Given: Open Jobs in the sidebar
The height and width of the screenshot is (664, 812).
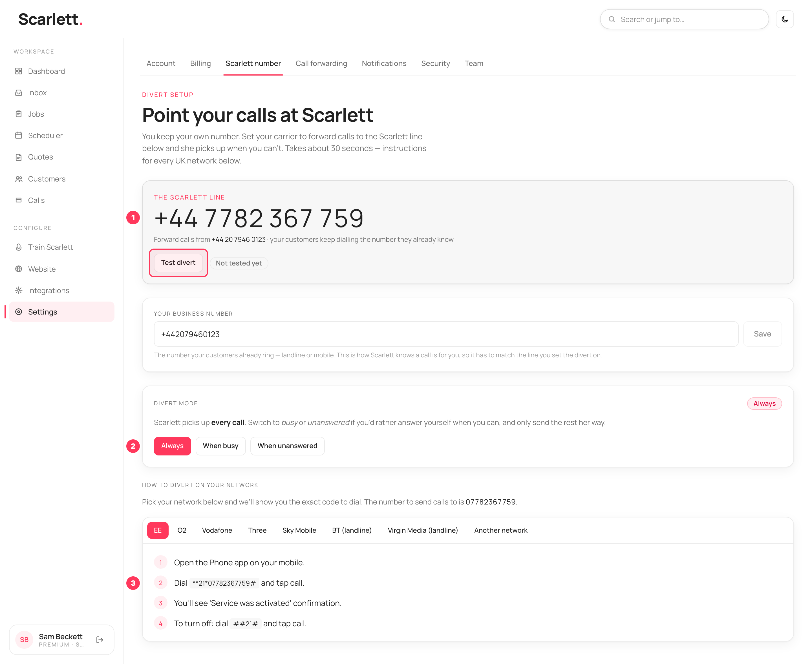Looking at the screenshot, I should 62,114.
